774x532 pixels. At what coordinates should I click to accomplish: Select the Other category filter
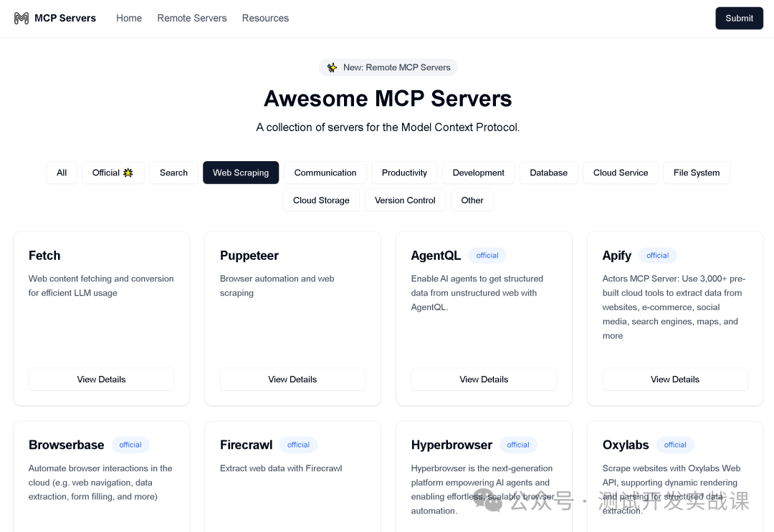[x=472, y=200]
